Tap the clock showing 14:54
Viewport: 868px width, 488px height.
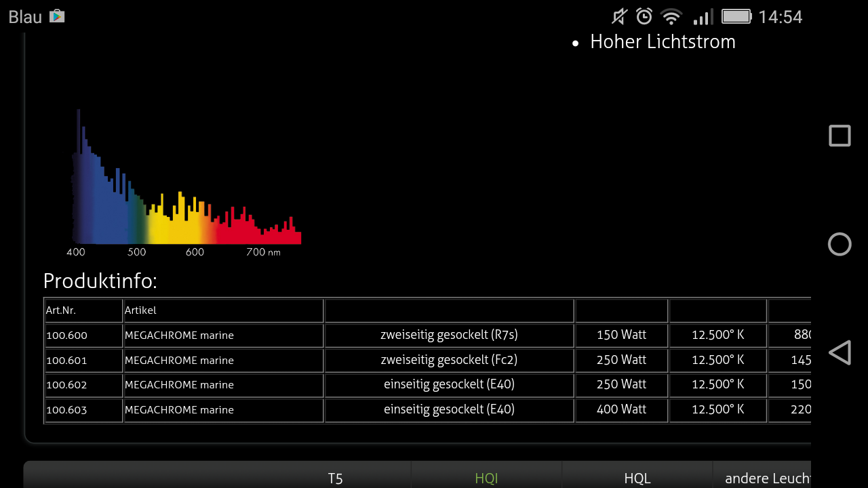[x=780, y=17]
